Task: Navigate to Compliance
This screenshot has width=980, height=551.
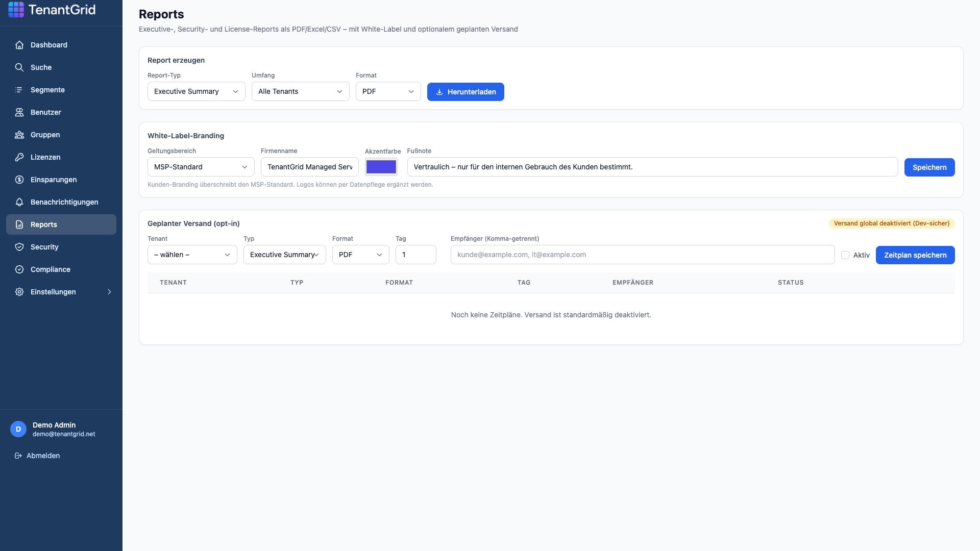Action: (61, 269)
